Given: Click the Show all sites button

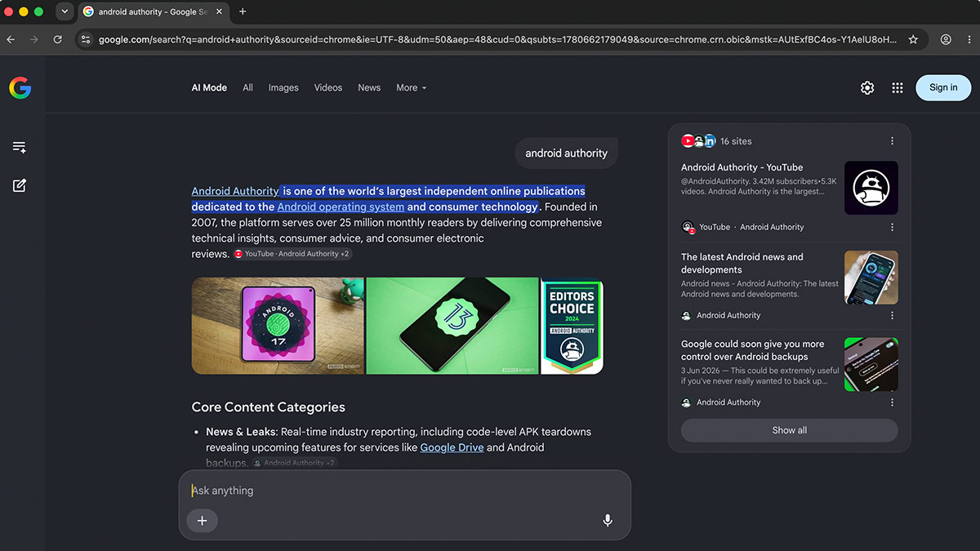Looking at the screenshot, I should pyautogui.click(x=789, y=430).
